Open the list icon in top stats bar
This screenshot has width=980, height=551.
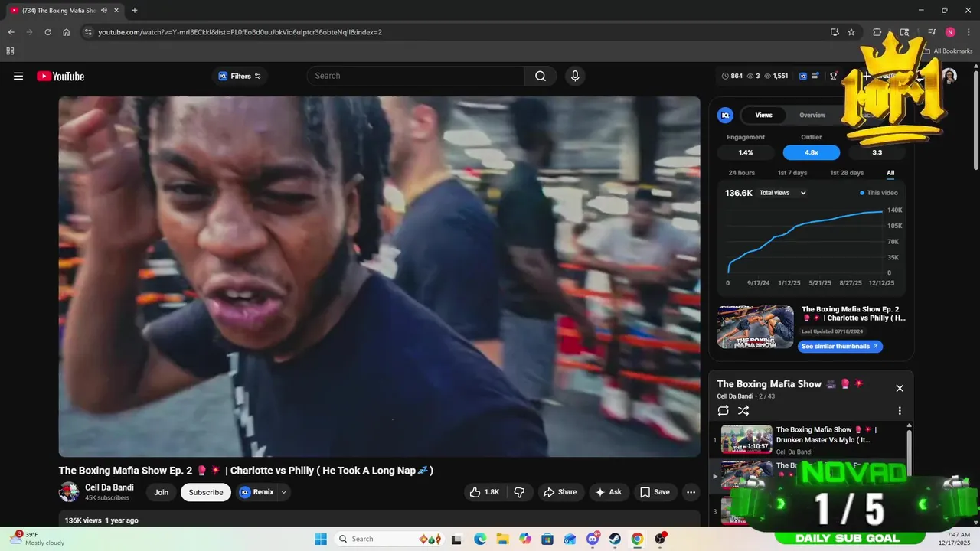point(816,76)
